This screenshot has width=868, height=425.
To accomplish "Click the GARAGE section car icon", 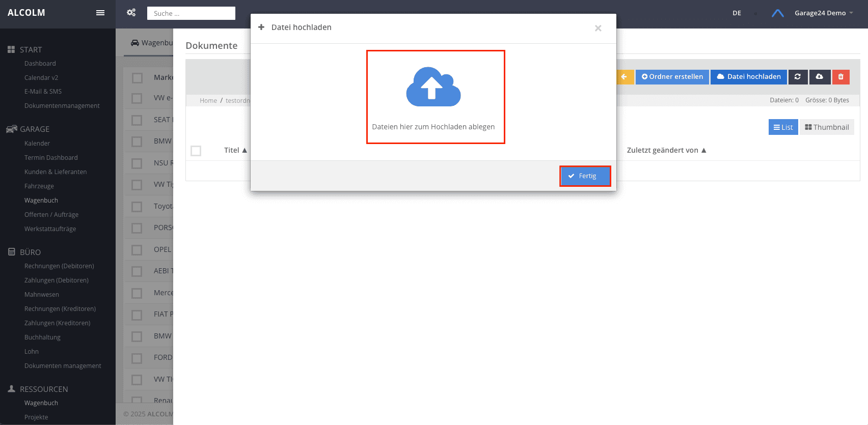I will point(12,129).
